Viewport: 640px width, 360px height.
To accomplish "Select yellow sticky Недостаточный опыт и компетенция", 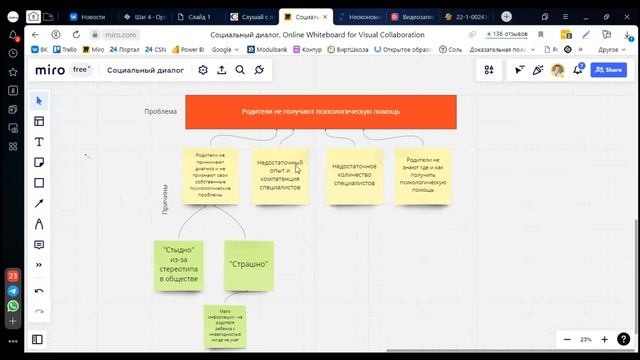I will pos(280,176).
